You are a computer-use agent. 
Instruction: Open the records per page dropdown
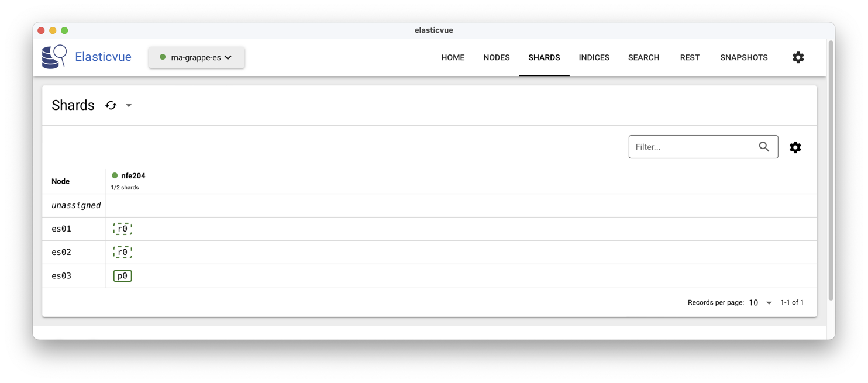click(760, 303)
